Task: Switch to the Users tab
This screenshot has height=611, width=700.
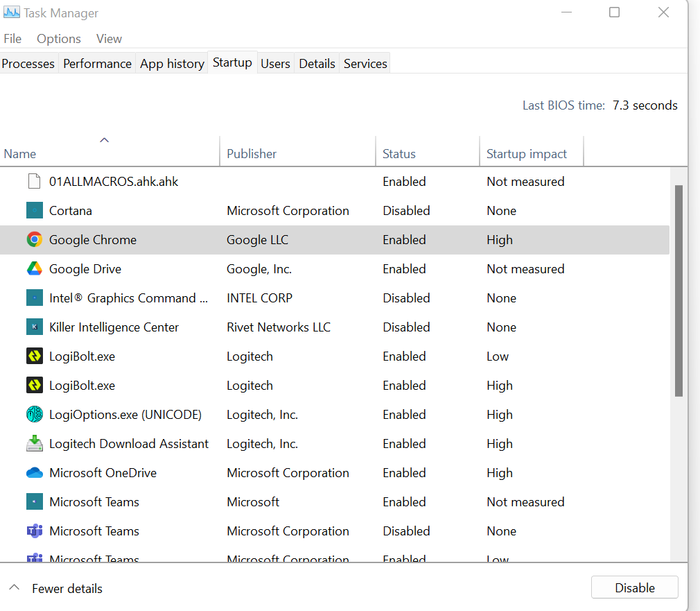Action: [x=275, y=63]
